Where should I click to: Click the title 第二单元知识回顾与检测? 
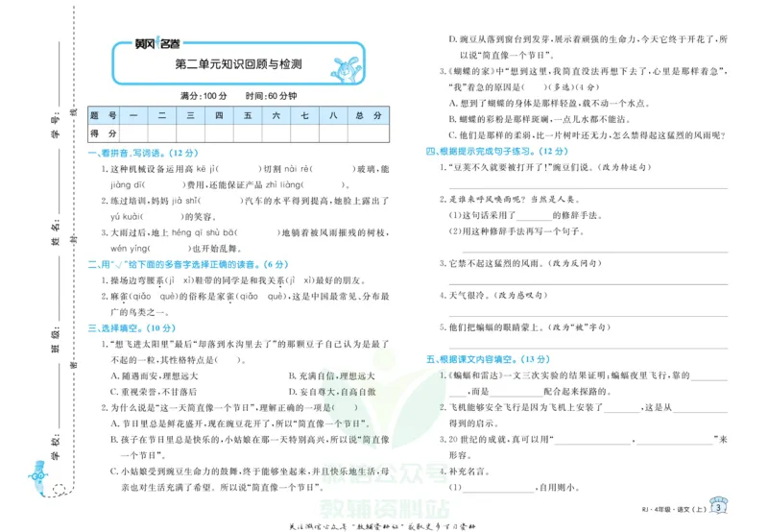pos(238,64)
